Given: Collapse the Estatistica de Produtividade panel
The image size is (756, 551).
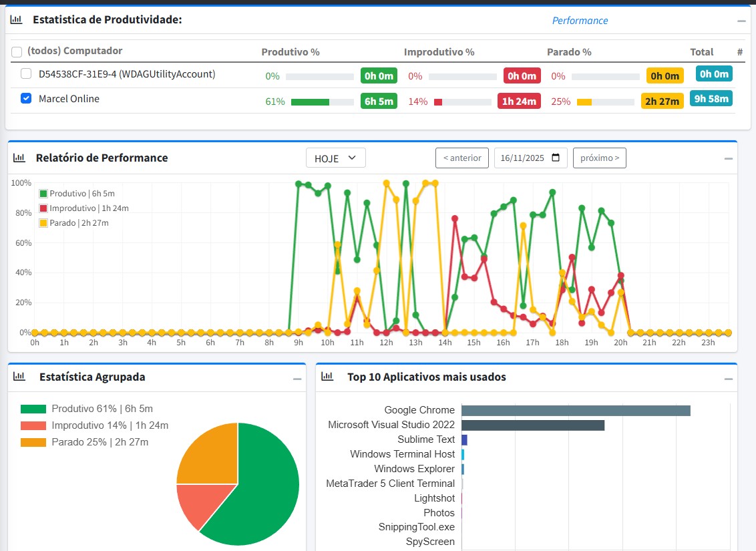Looking at the screenshot, I should pyautogui.click(x=741, y=21).
